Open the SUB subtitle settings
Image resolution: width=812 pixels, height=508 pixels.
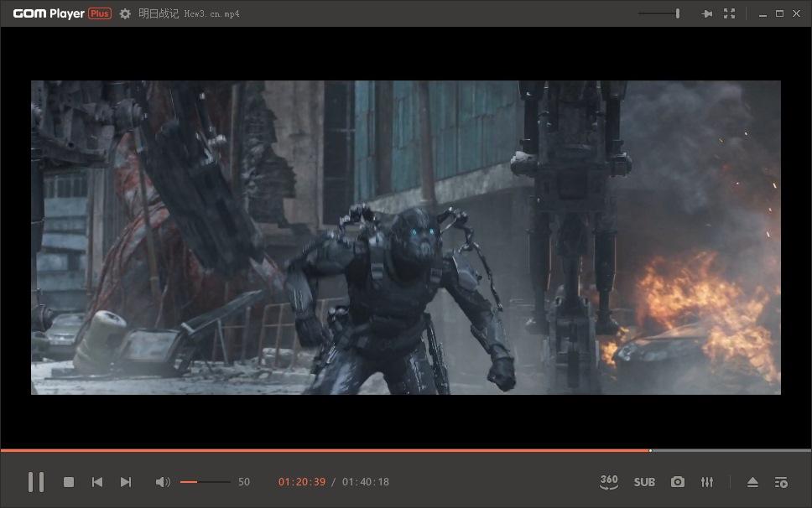click(x=644, y=482)
